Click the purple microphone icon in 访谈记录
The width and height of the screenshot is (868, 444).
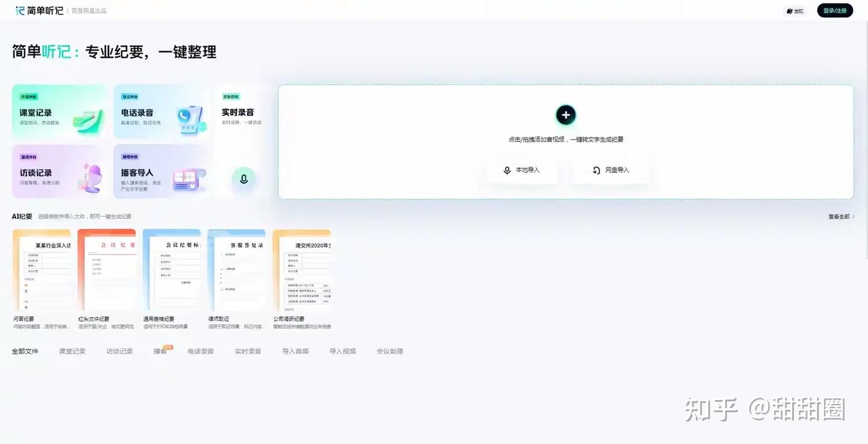click(89, 178)
